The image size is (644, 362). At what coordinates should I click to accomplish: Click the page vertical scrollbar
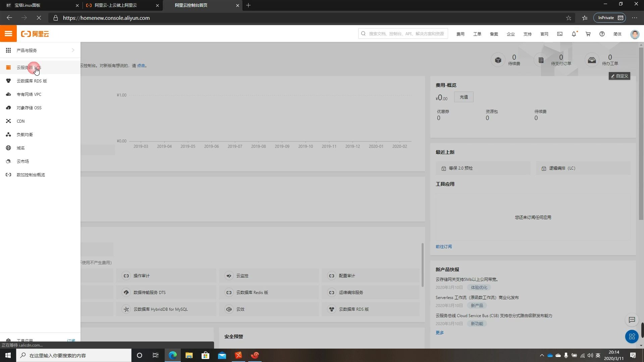[641, 134]
